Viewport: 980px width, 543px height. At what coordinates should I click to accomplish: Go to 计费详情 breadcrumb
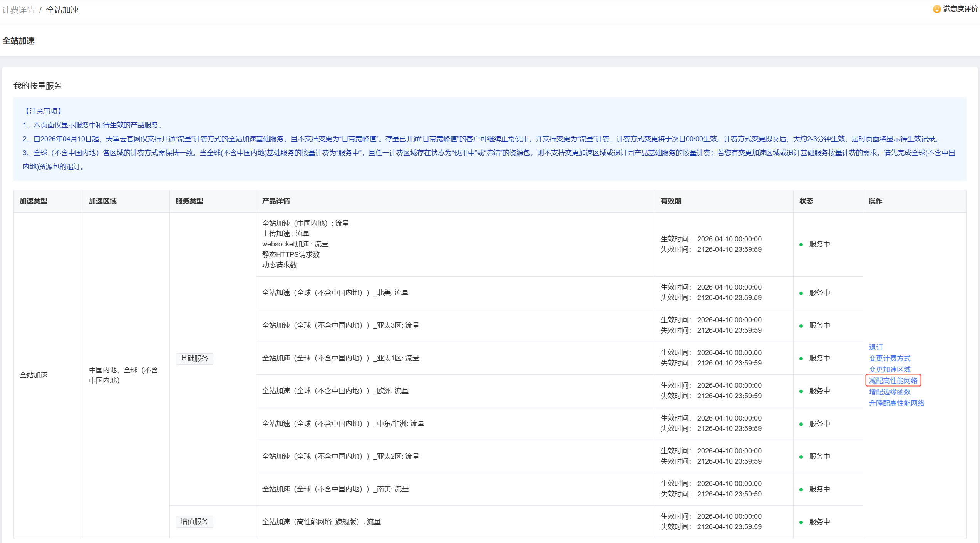pyautogui.click(x=18, y=10)
